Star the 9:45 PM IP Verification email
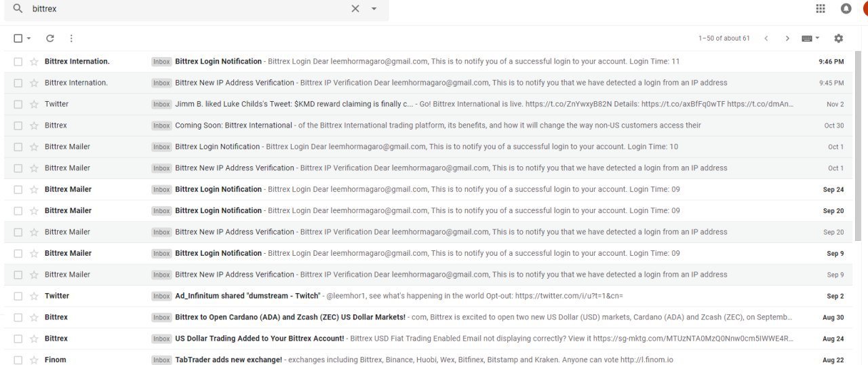The width and height of the screenshot is (868, 365). tap(34, 83)
